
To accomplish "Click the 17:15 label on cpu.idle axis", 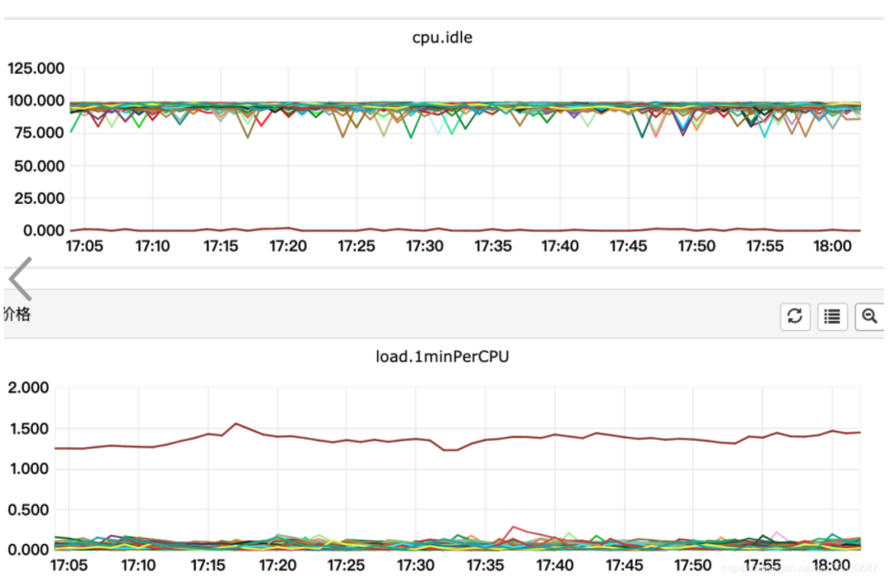I will tap(221, 246).
